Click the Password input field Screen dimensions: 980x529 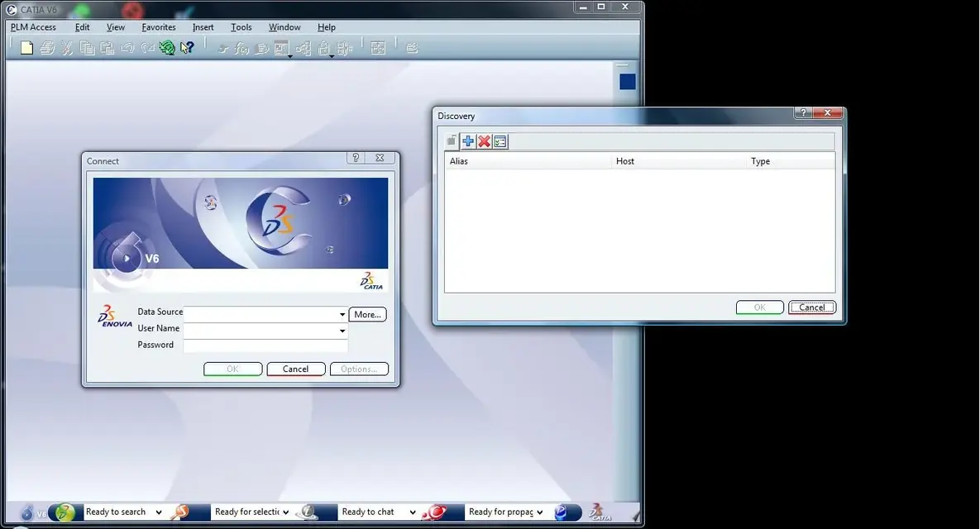click(x=265, y=346)
